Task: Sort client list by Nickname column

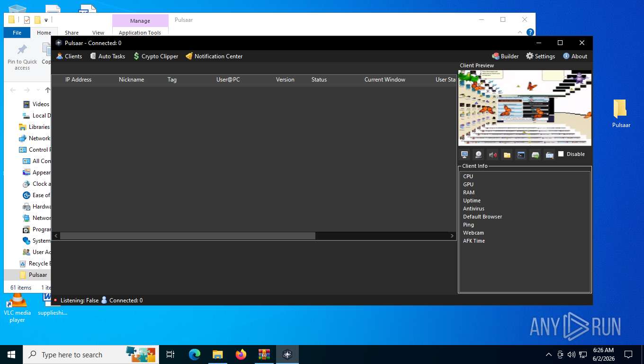Action: (x=131, y=80)
